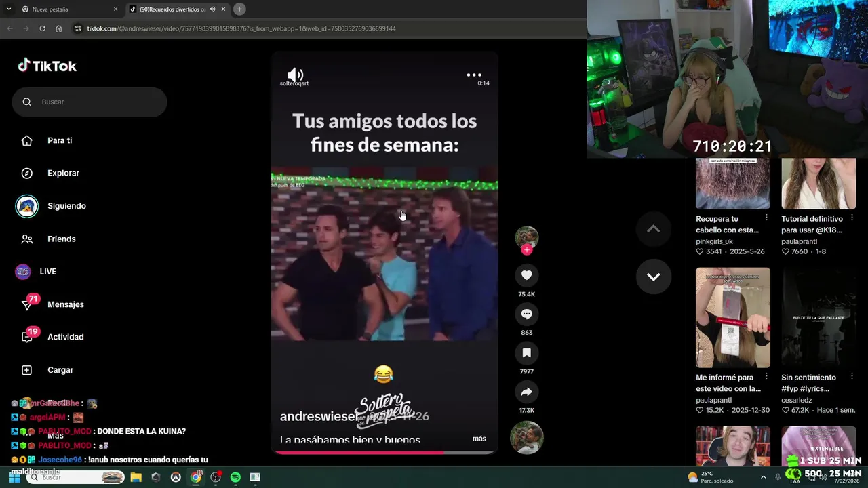This screenshot has height=488, width=868.
Task: Open the Siguiendo feed
Action: [x=66, y=206]
